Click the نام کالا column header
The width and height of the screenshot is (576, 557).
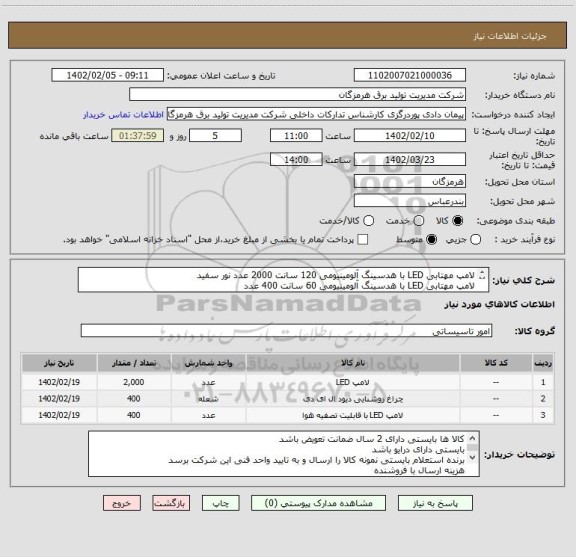point(353,363)
